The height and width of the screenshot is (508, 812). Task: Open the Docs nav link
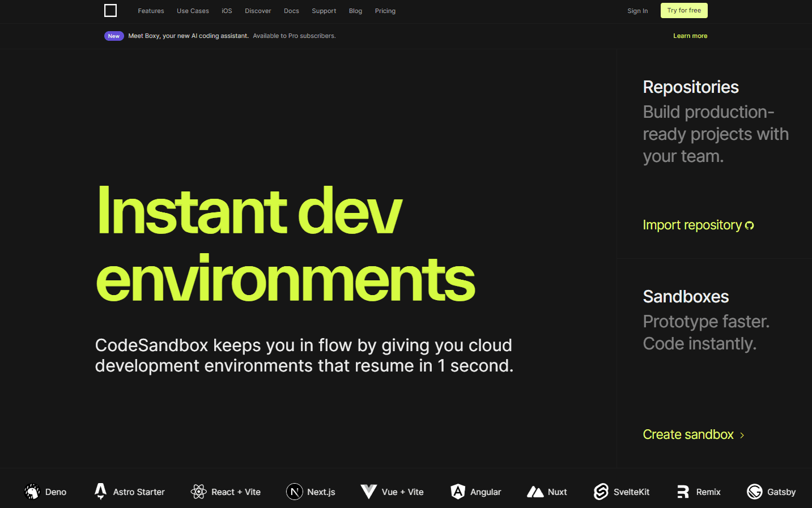[x=291, y=11]
